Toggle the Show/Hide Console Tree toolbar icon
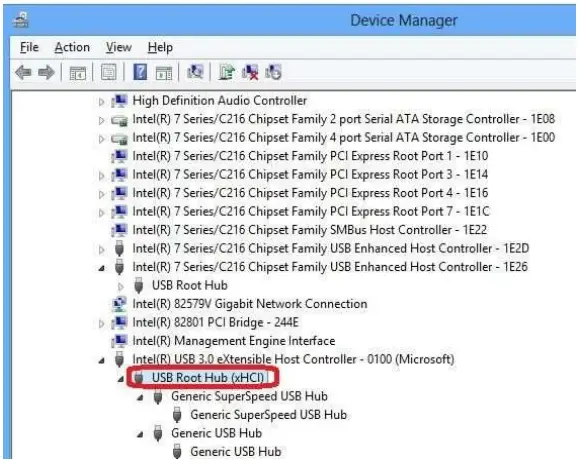 [78, 73]
